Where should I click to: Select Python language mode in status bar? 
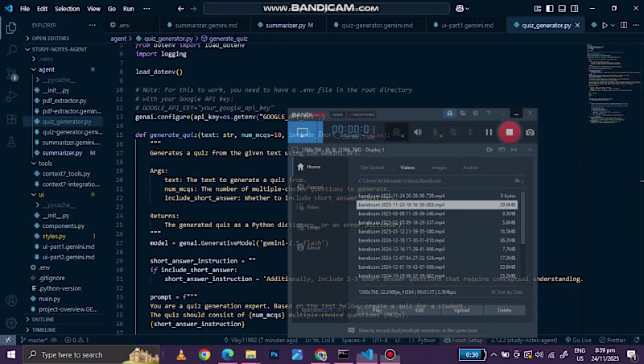coord(427,340)
